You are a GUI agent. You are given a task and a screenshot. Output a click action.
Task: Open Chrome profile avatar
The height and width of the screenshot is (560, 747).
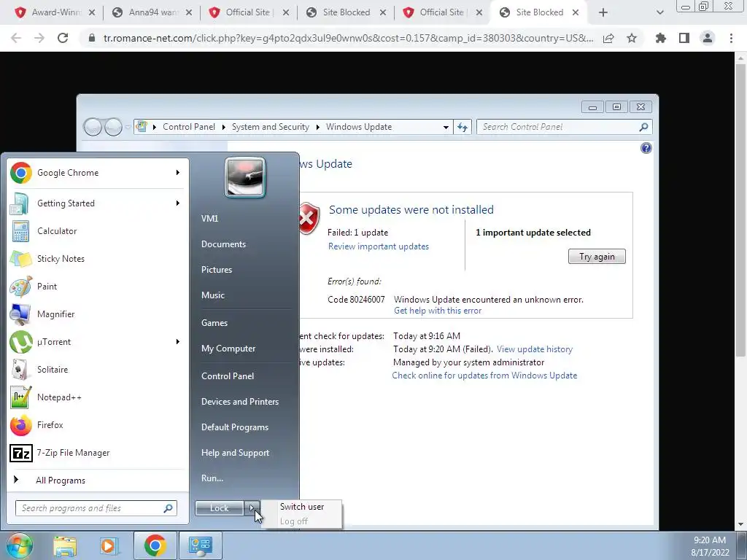coord(708,38)
